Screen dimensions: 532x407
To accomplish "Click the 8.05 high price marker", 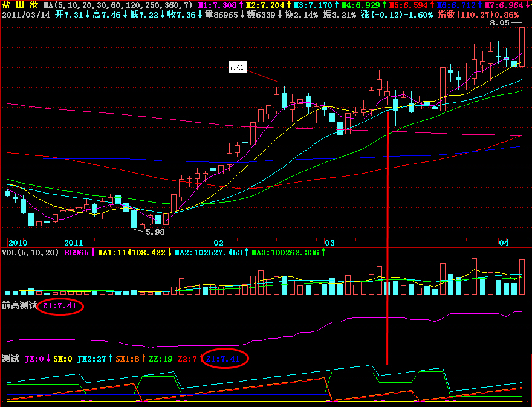I will click(499, 23).
